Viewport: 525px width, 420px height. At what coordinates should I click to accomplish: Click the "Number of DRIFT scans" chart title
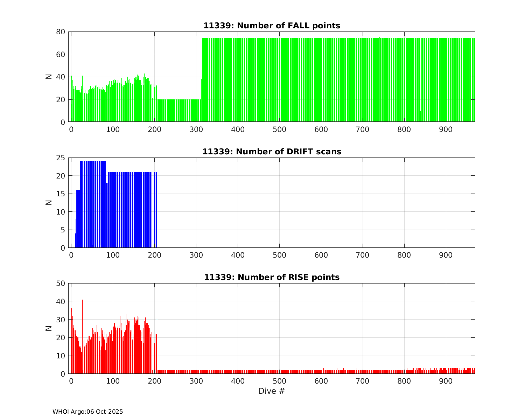[272, 152]
